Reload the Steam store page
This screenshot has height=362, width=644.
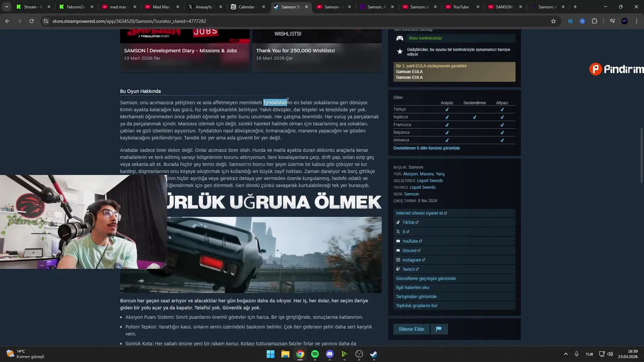(31, 21)
